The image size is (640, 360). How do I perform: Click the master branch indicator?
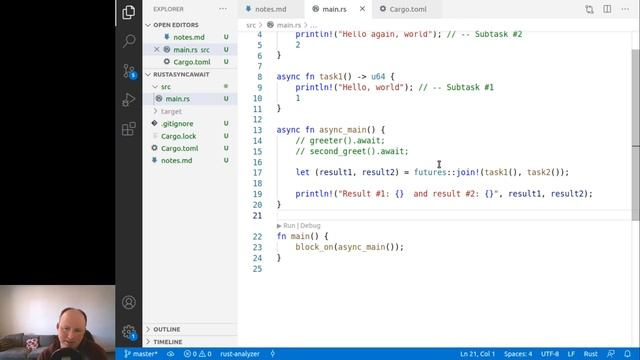click(140, 354)
